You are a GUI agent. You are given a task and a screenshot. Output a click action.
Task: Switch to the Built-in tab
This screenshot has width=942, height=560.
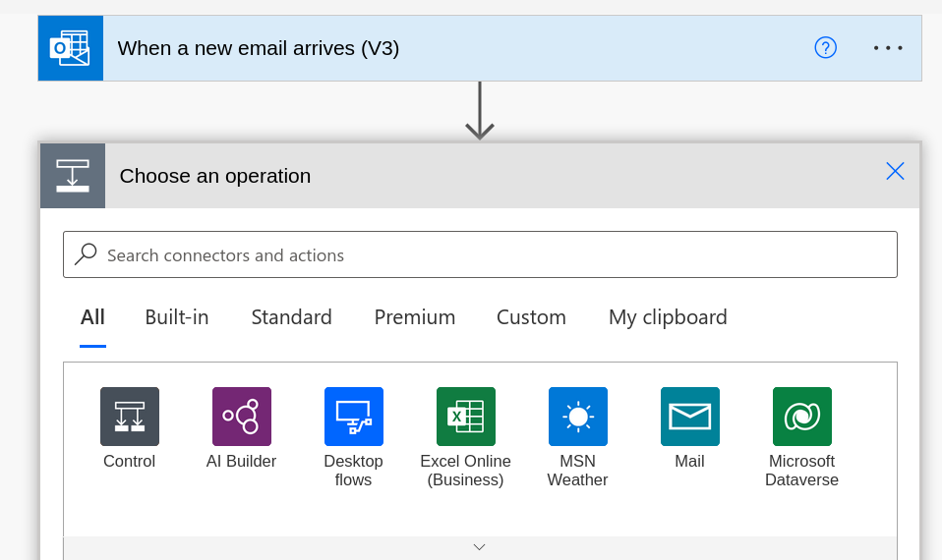pyautogui.click(x=177, y=317)
